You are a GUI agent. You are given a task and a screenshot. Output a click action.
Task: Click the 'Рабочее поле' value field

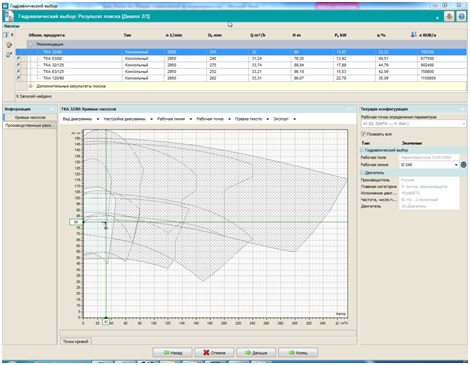pos(429,157)
